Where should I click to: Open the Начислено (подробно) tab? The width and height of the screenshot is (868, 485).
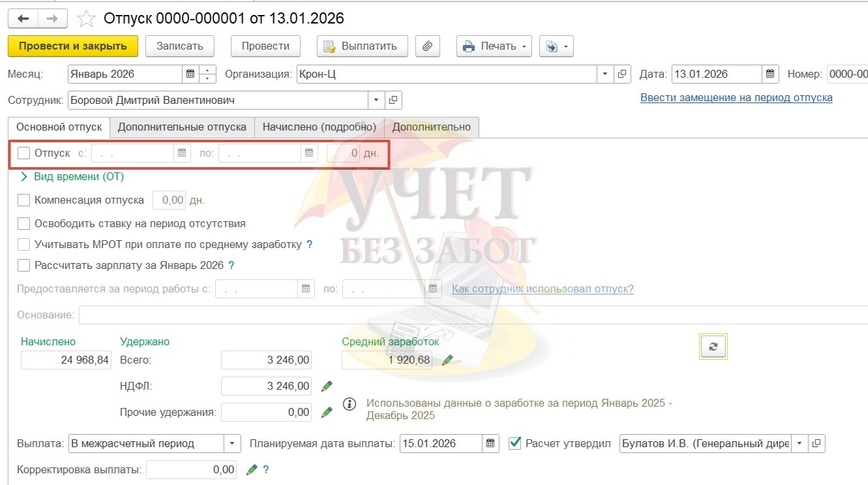[x=319, y=127]
